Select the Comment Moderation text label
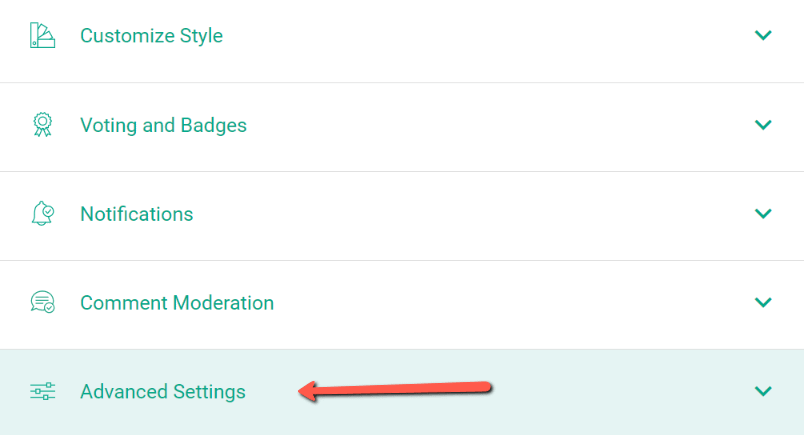The height and width of the screenshot is (435, 804). [177, 302]
